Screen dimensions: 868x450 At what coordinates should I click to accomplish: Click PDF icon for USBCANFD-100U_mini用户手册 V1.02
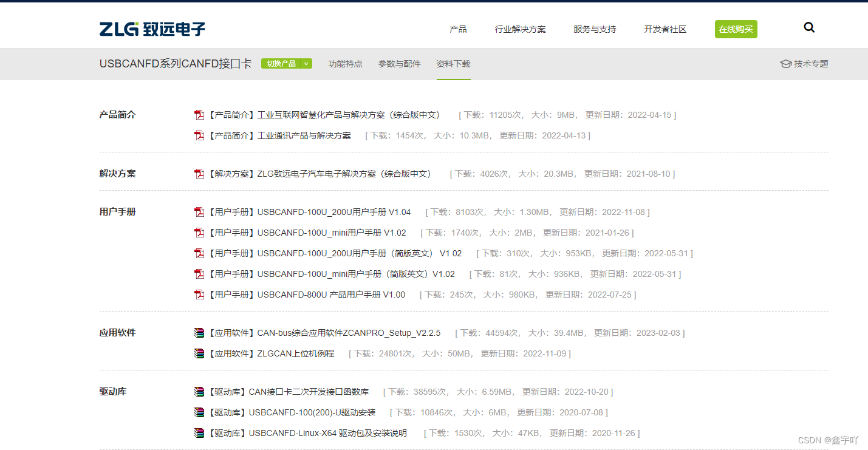(199, 233)
